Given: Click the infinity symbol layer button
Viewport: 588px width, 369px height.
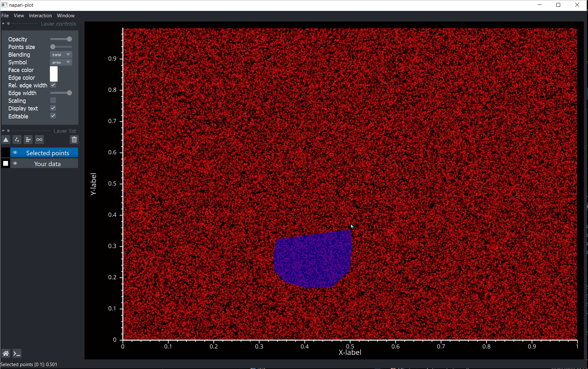Looking at the screenshot, I should coord(39,140).
